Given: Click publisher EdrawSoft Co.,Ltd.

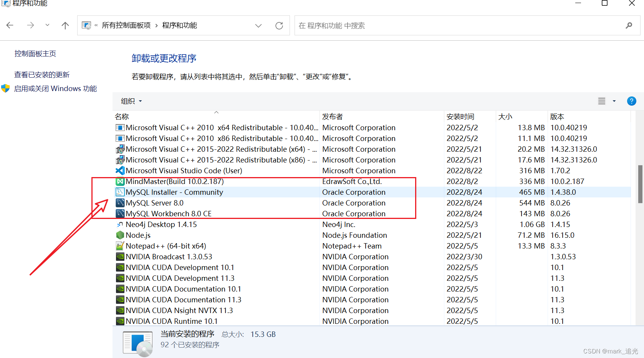Looking at the screenshot, I should coord(352,181).
